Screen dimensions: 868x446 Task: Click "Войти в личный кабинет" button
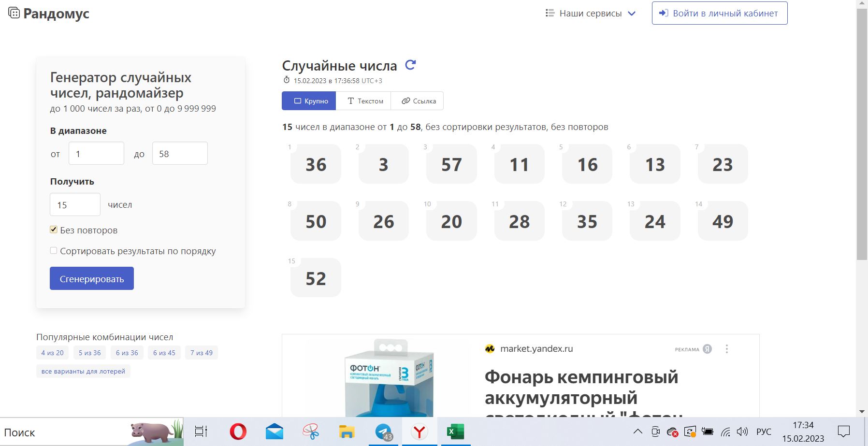[720, 13]
